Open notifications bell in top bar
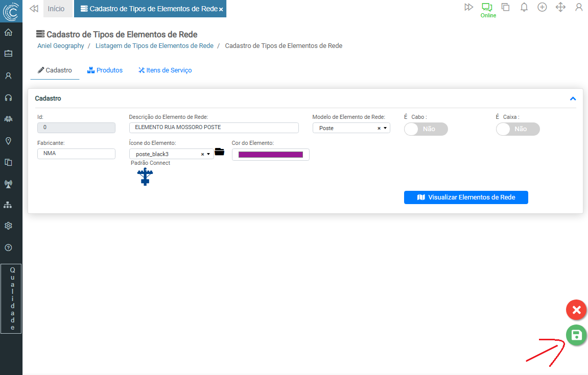Image resolution: width=588 pixels, height=375 pixels. pyautogui.click(x=524, y=7)
